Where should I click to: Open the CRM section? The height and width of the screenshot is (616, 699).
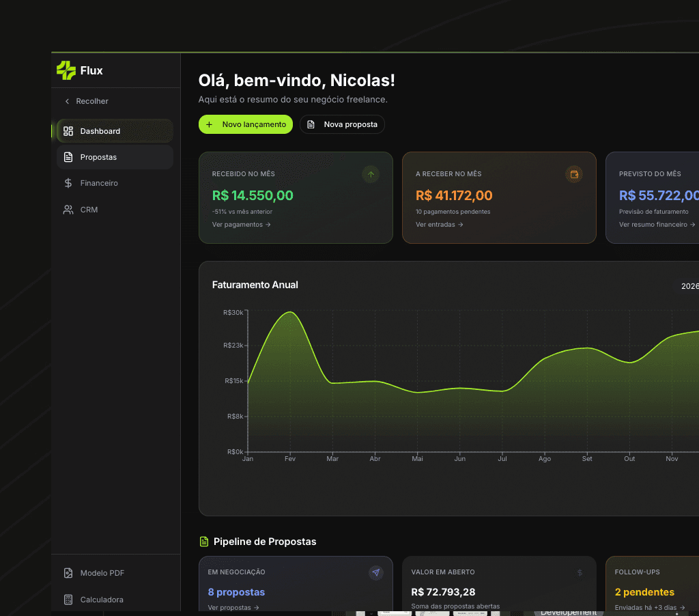tap(115, 210)
